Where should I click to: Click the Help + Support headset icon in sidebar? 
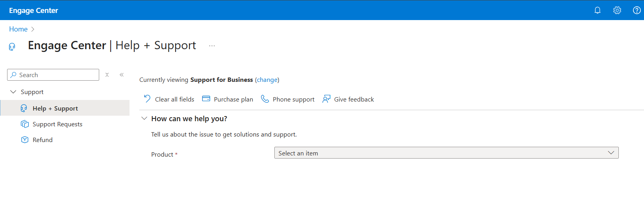[x=24, y=108]
